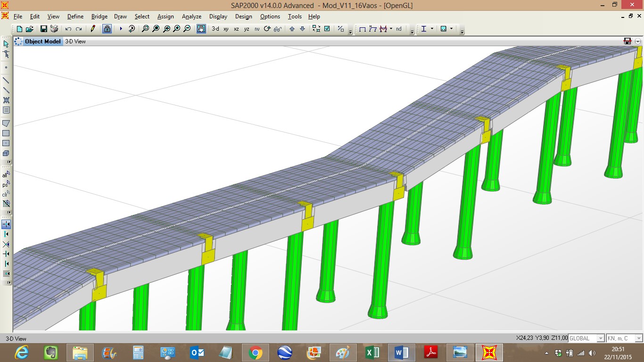The image size is (644, 362).
Task: Click the Draw Frame/Cable line tool
Action: point(6,80)
